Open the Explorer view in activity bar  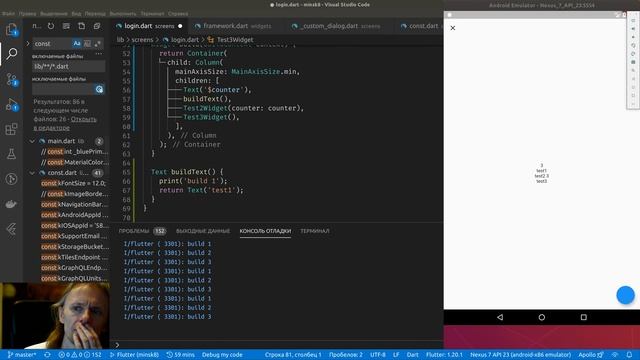pos(11,29)
